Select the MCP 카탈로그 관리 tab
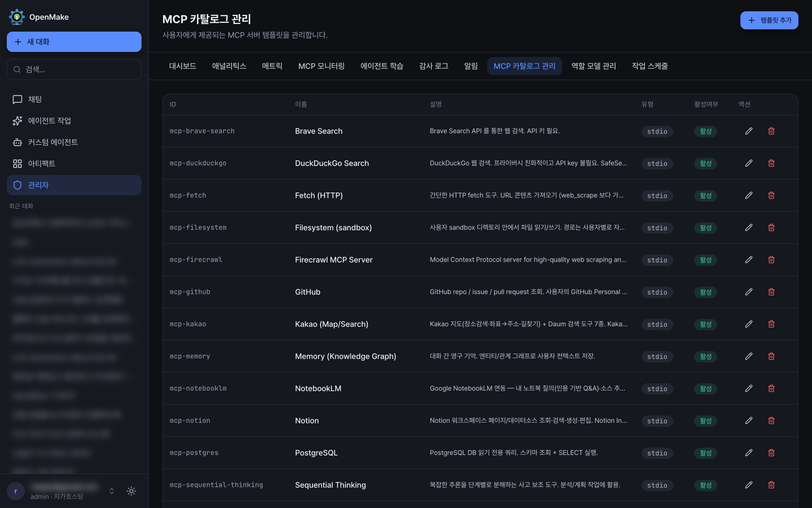Image resolution: width=812 pixels, height=508 pixels. point(524,66)
